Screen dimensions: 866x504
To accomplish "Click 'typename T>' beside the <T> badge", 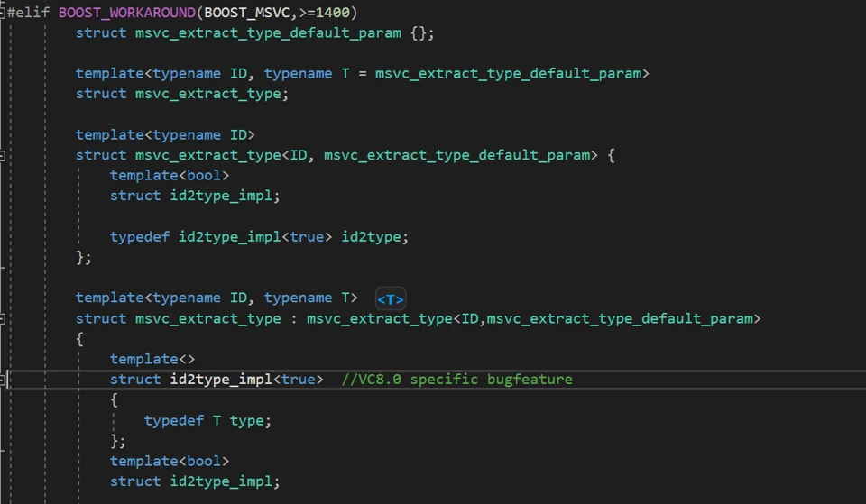I will click(310, 298).
